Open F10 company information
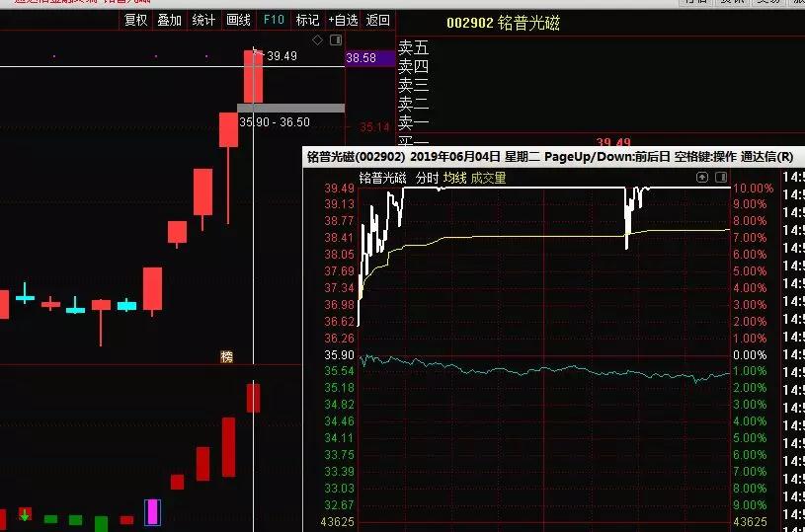This screenshot has width=805, height=532. point(274,20)
